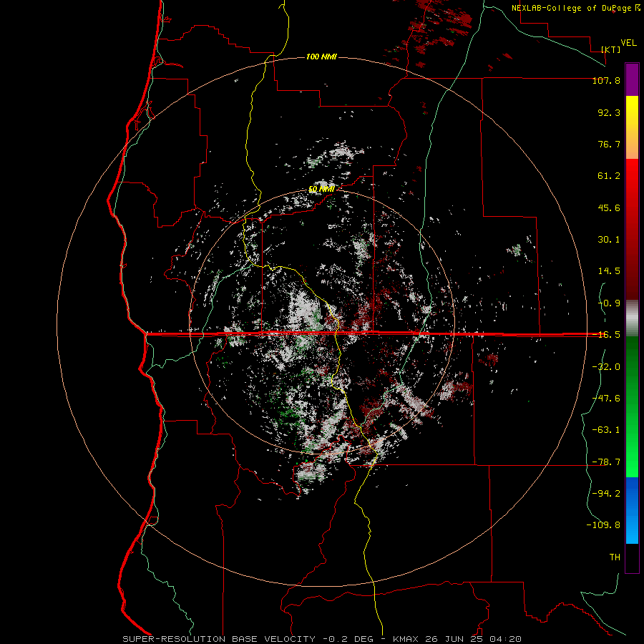Pick the blue segment of the color bar
The height and width of the screenshot is (644, 644).
point(632,510)
